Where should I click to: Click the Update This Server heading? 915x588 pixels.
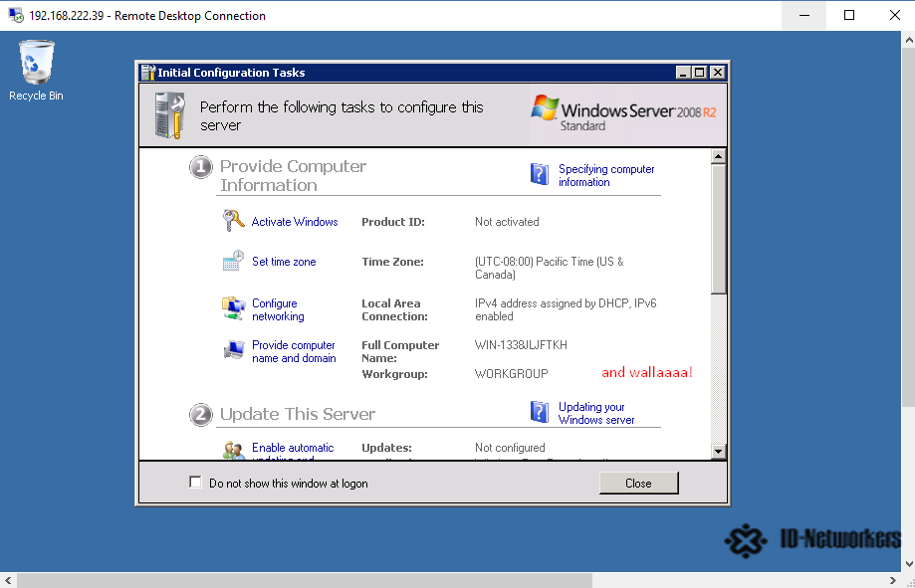tap(298, 414)
